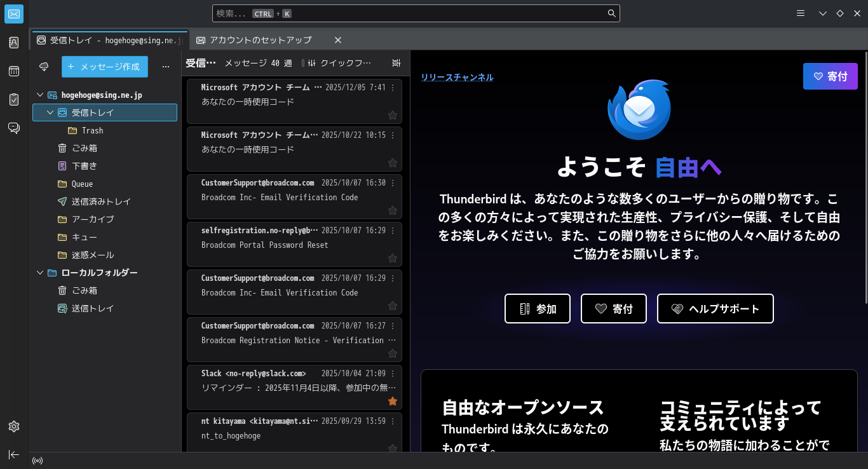The width and height of the screenshot is (868, 469).
Task: Open the more menu on the Slack message
Action: [393, 374]
